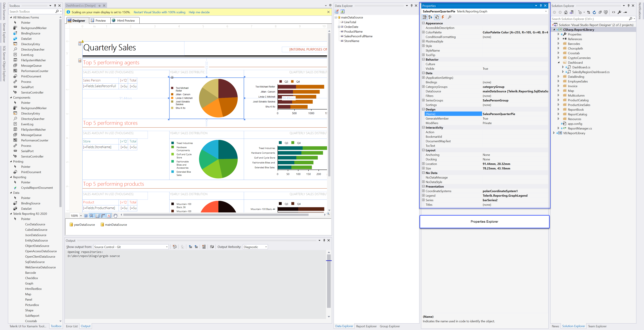Click the Refresh icon in Solution Explorer toolbar
Image resolution: width=644 pixels, height=330 pixels.
(595, 12)
